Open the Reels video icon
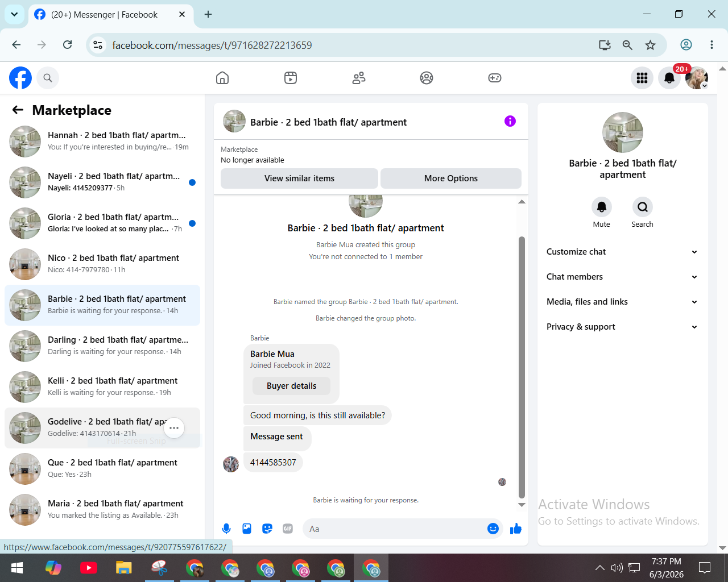The image size is (728, 582). pos(291,78)
